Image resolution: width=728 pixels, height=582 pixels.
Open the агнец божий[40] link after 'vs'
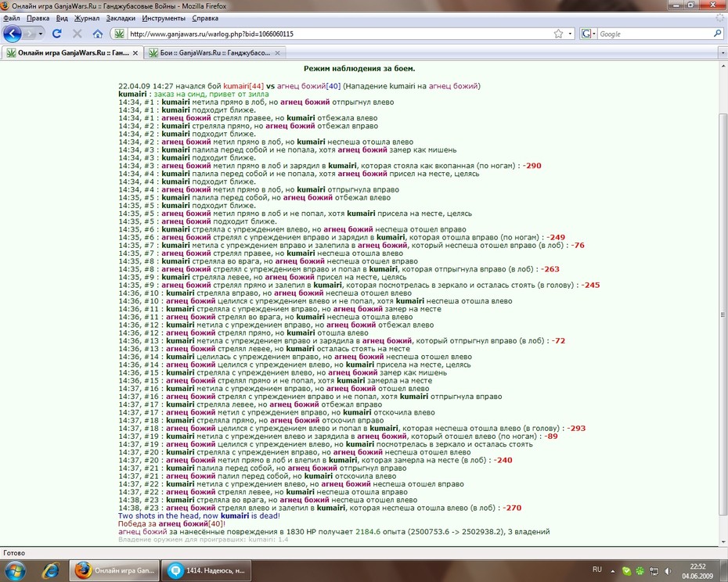[x=308, y=86]
